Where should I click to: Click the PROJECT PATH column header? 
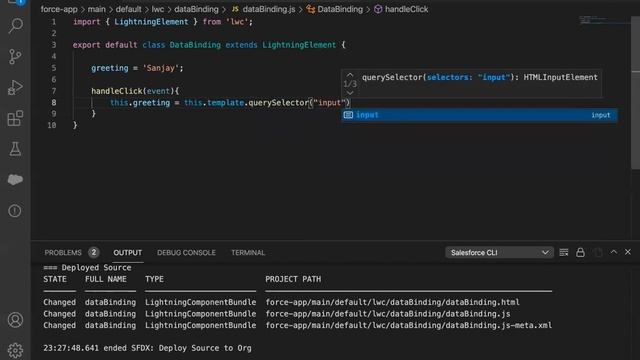(x=293, y=279)
